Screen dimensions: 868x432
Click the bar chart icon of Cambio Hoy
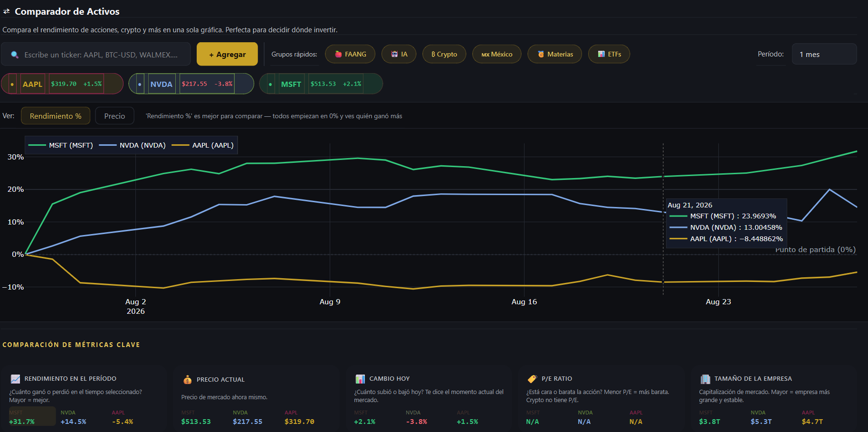coord(360,379)
